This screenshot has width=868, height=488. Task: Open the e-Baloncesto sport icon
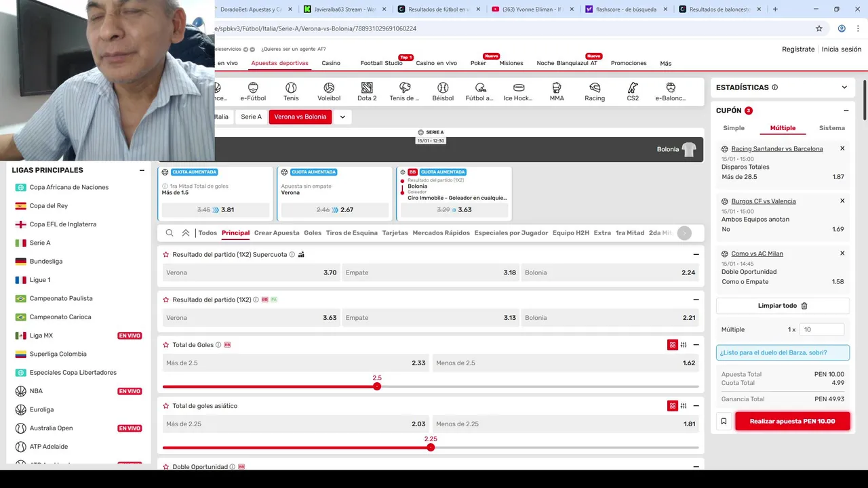click(x=671, y=91)
